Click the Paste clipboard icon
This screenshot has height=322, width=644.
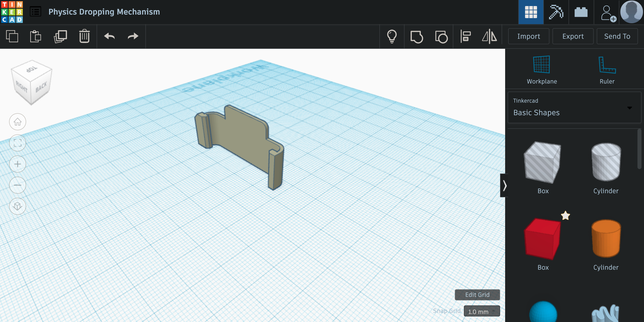click(x=35, y=36)
